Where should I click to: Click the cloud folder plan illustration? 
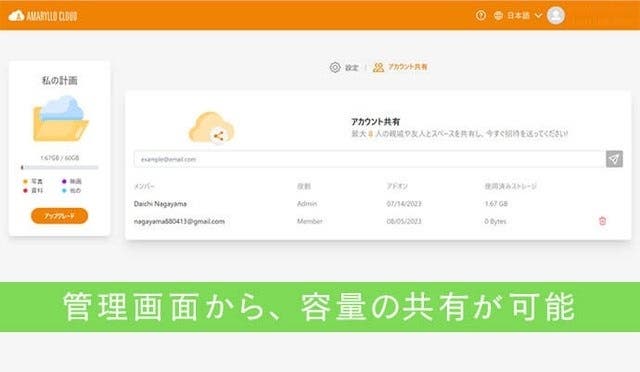(x=60, y=119)
